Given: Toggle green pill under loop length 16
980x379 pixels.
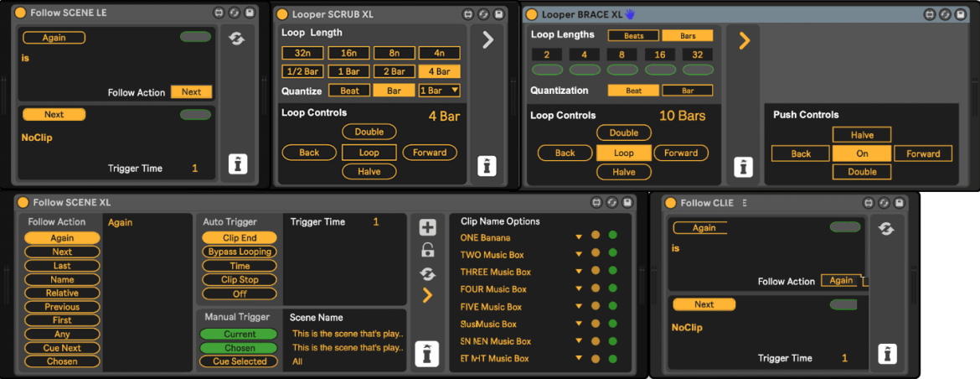Looking at the screenshot, I should coord(660,70).
